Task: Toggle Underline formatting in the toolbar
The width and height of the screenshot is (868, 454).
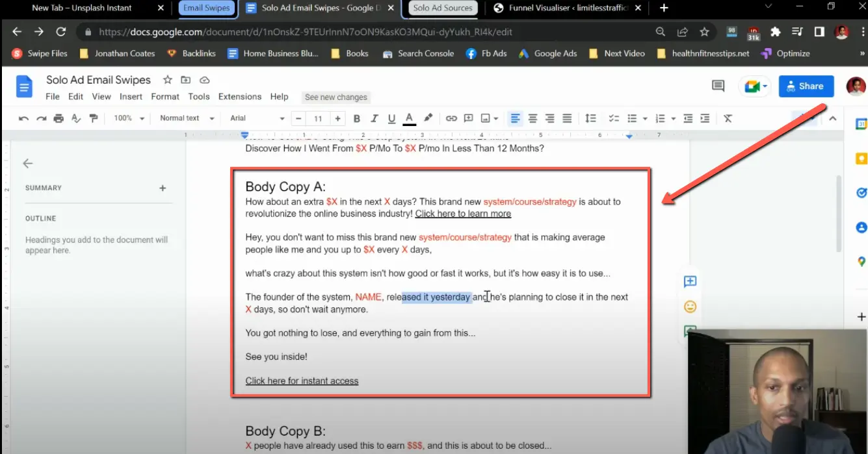Action: pos(391,118)
